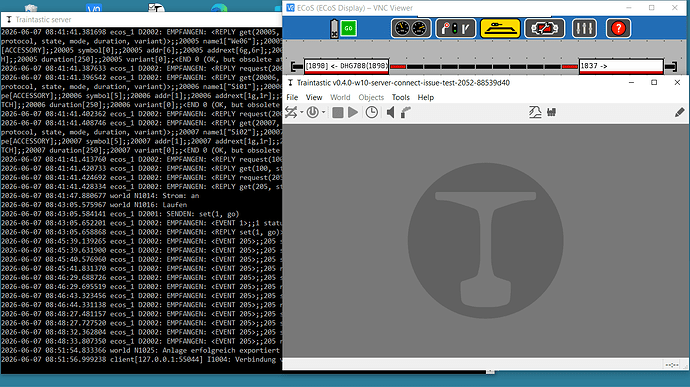The height and width of the screenshot is (387, 690).
Task: Click the 'SENDEN: set(1, go)' log line
Action: pyautogui.click(x=120, y=214)
